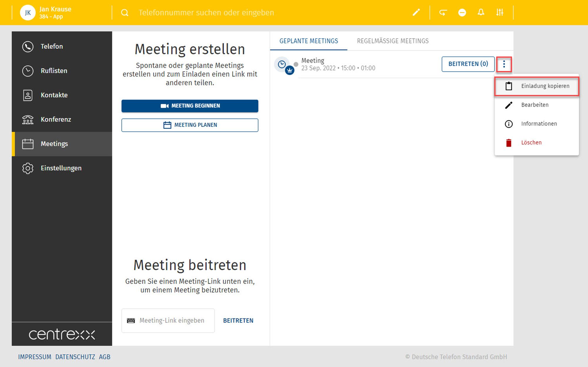Click the pencil edit icon in top bar
Image resolution: width=588 pixels, height=367 pixels.
point(416,12)
